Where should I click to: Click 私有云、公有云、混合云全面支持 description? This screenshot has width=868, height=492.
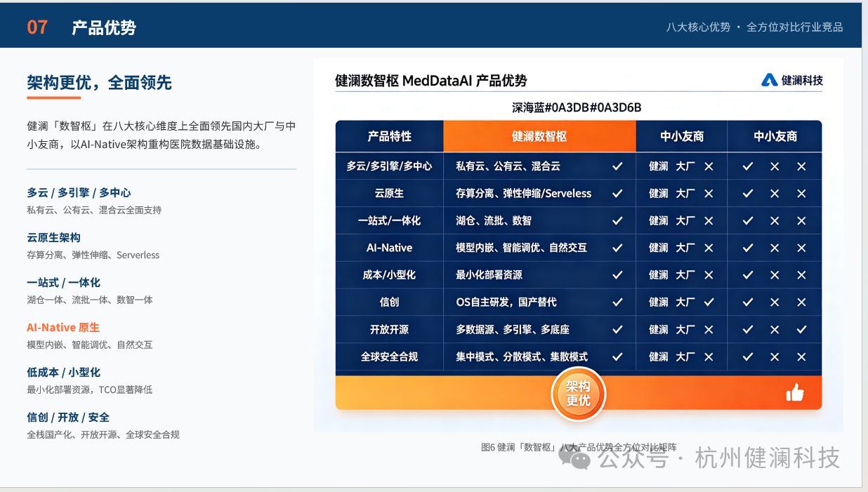[x=94, y=210]
